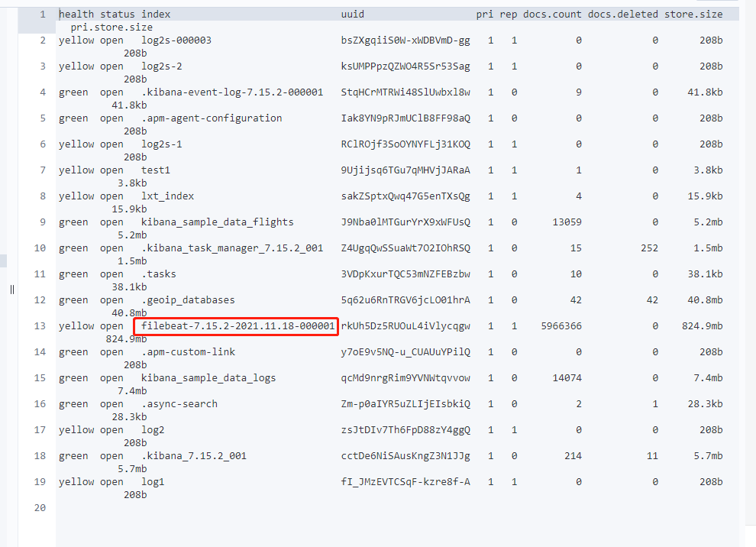Click the health column header text
756x547 pixels.
point(76,15)
